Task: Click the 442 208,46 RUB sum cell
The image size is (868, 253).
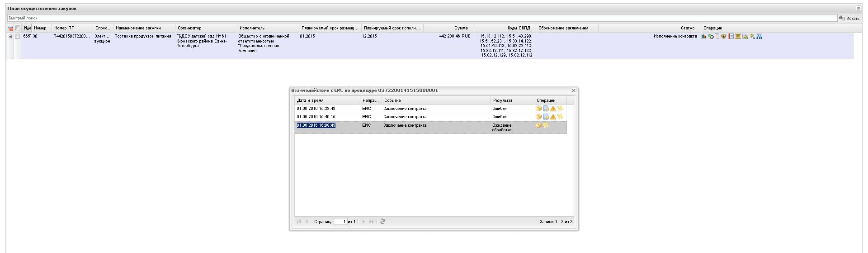Action: point(454,36)
